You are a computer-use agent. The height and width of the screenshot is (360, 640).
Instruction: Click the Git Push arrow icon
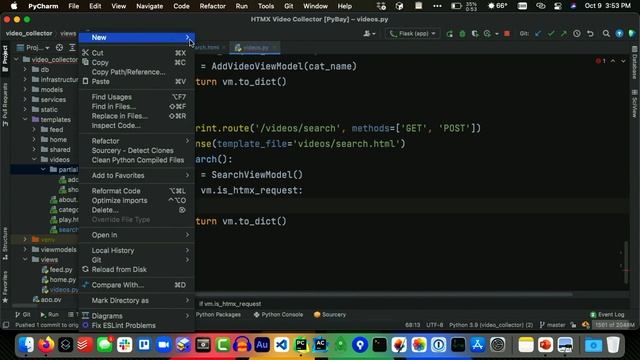564,34
